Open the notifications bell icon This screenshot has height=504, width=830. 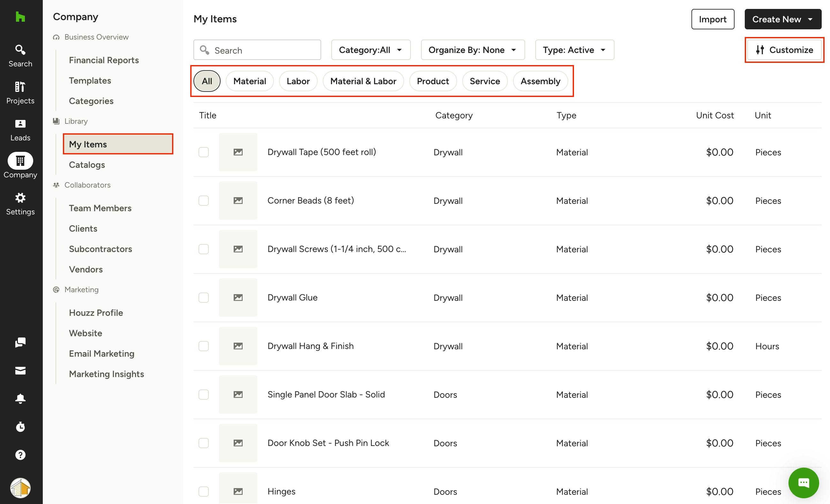point(20,399)
